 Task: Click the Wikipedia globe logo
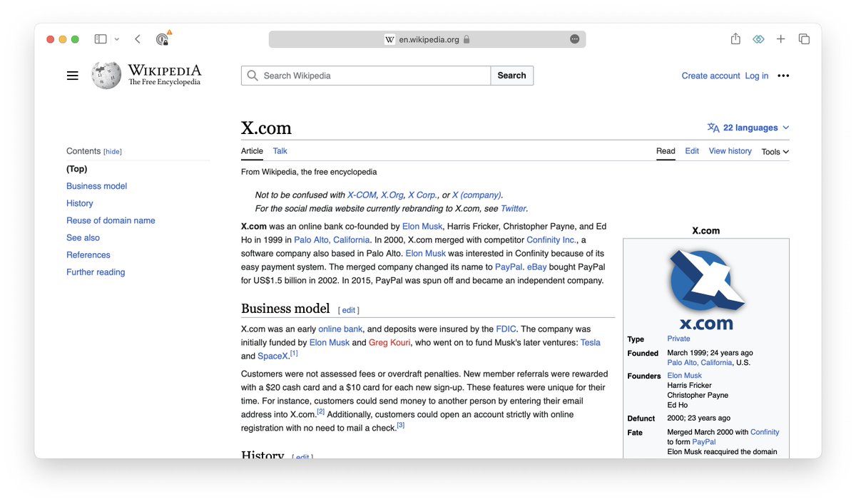point(106,75)
